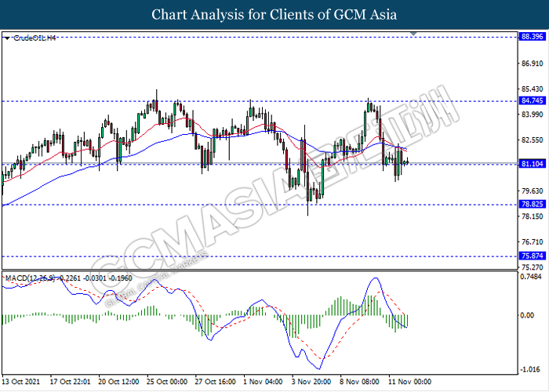Click the 83.990 price axis value
549x392 pixels.
coord(533,114)
